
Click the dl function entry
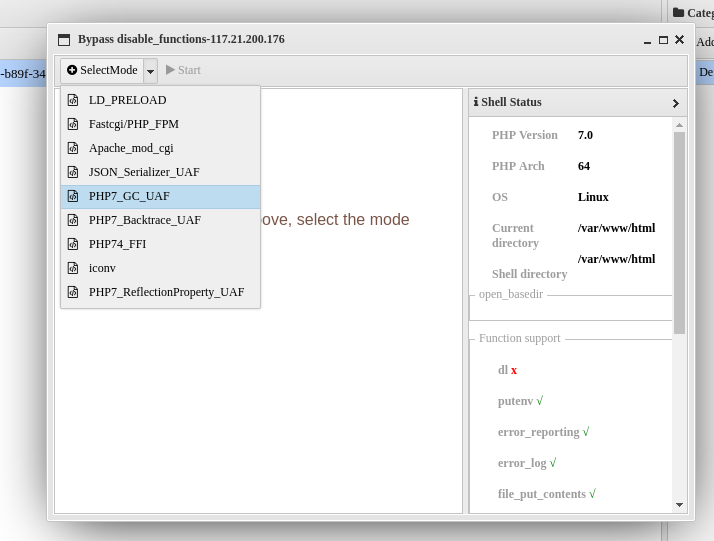coord(507,370)
